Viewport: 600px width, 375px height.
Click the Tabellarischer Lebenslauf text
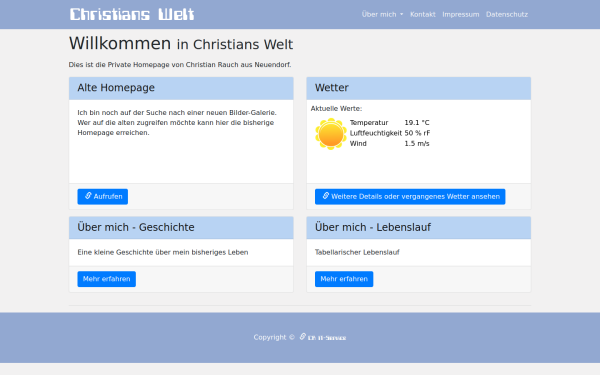coord(357,252)
